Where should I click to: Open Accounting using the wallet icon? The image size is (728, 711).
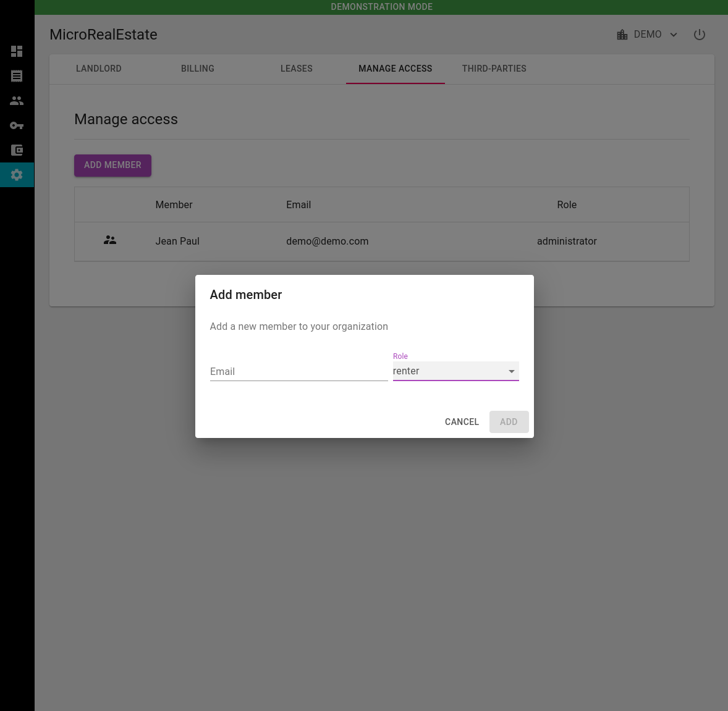(17, 150)
